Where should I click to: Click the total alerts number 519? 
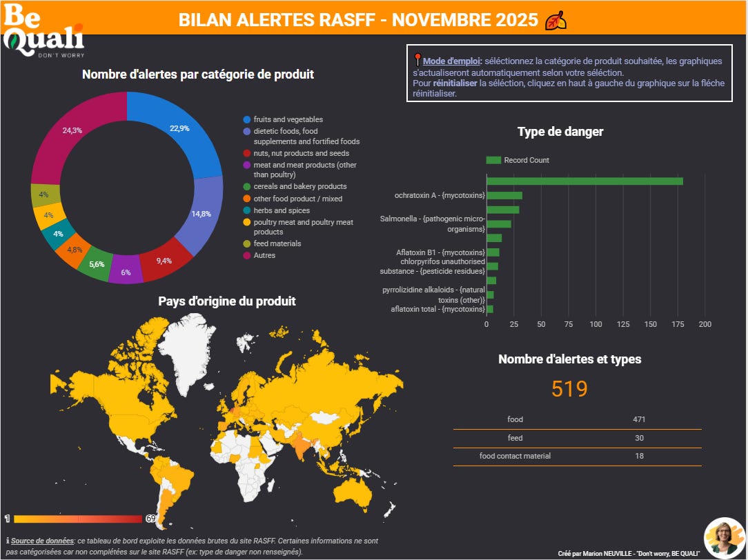(x=569, y=389)
